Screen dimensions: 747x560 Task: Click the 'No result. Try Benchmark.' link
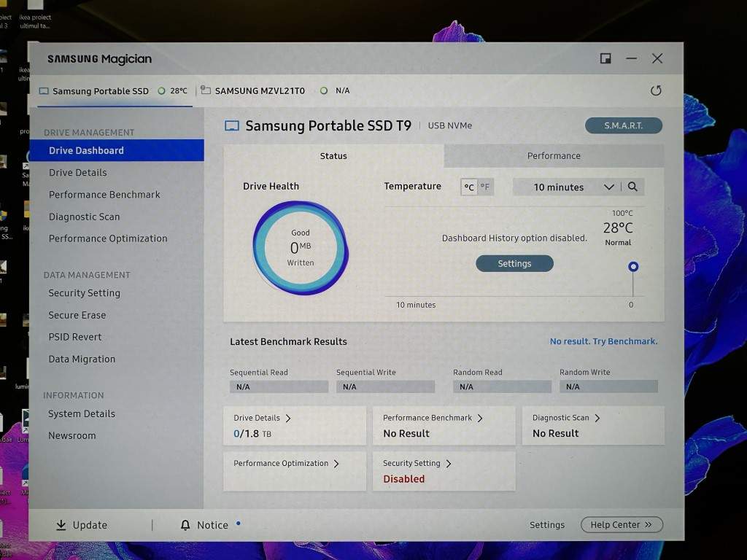603,341
